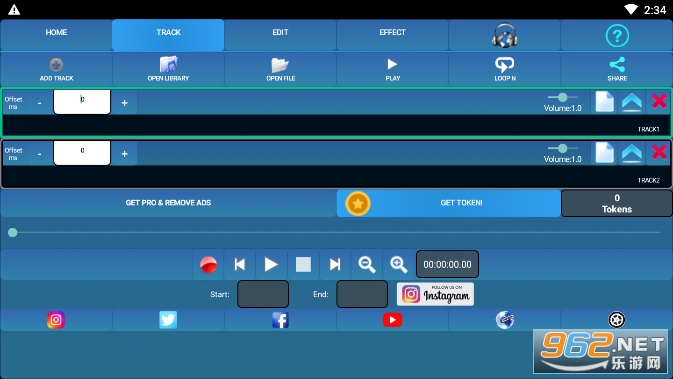Open the headphones globe tab

pyautogui.click(x=504, y=35)
